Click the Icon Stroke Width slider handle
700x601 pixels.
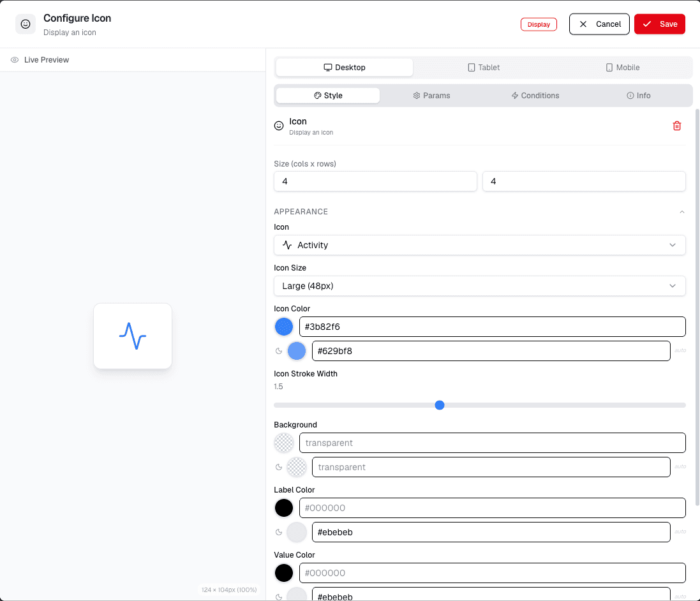tap(439, 405)
